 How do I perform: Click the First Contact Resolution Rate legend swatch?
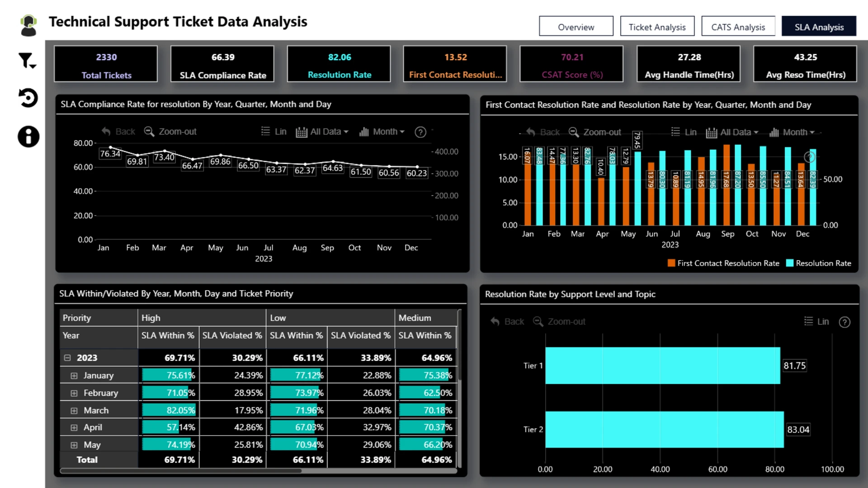point(671,263)
